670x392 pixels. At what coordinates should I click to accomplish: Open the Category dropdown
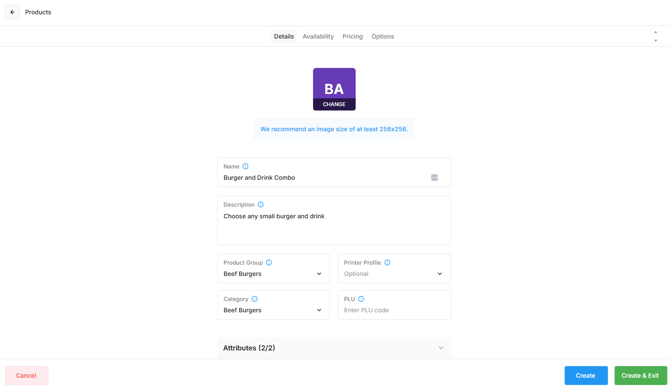point(273,305)
